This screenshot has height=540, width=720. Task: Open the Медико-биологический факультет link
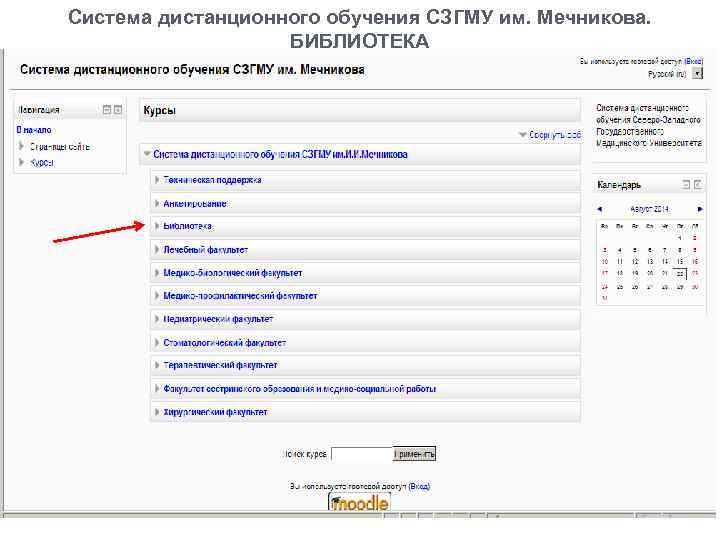233,273
